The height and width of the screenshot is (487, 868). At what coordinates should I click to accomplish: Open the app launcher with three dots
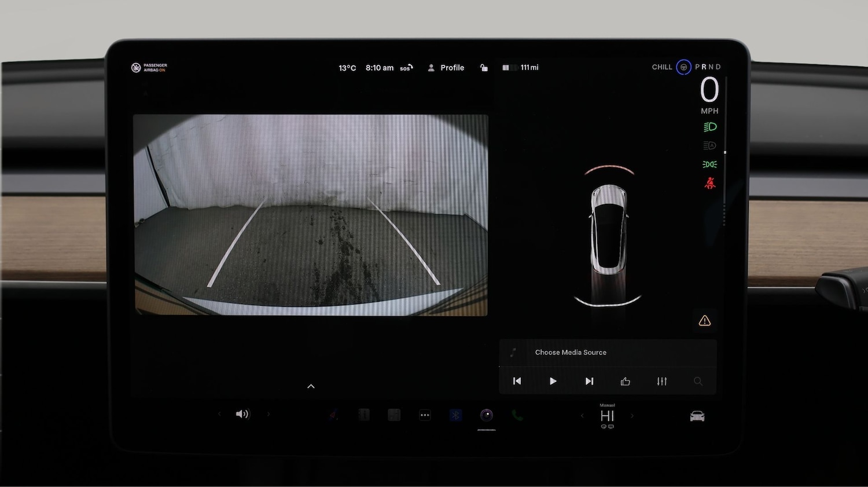coord(425,414)
